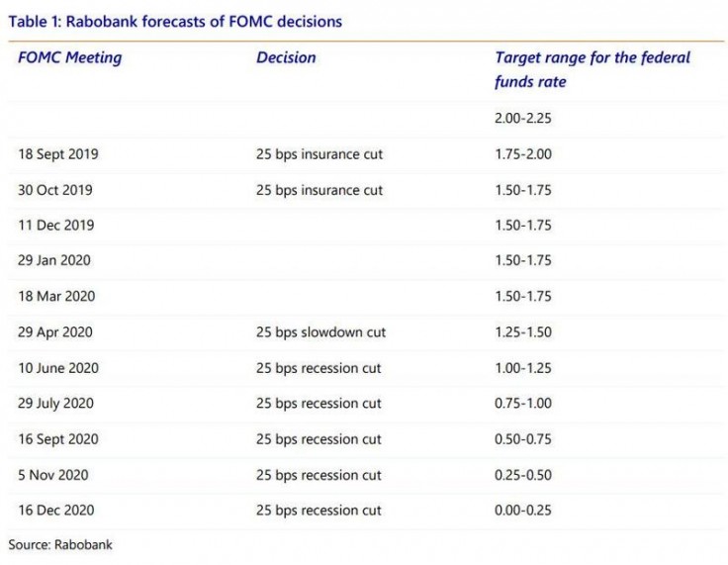
Task: Select the '30 Oct 2019' meeting date
Action: pyautogui.click(x=55, y=190)
